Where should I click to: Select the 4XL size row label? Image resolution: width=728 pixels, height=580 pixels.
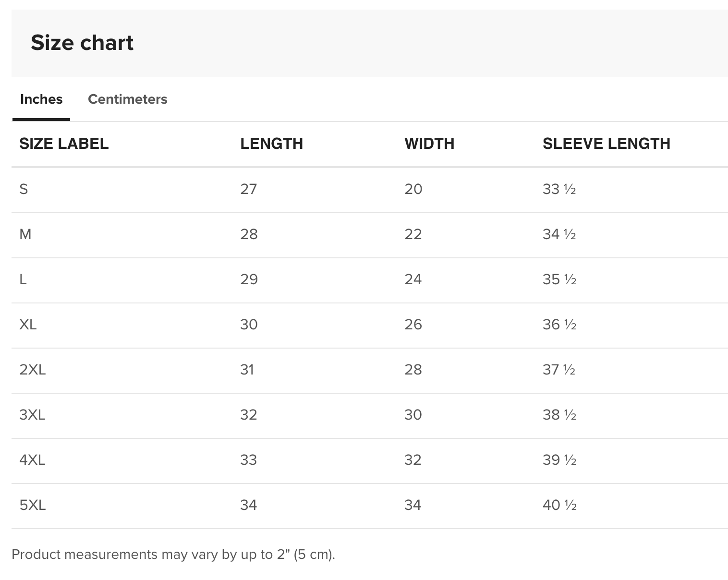(32, 460)
